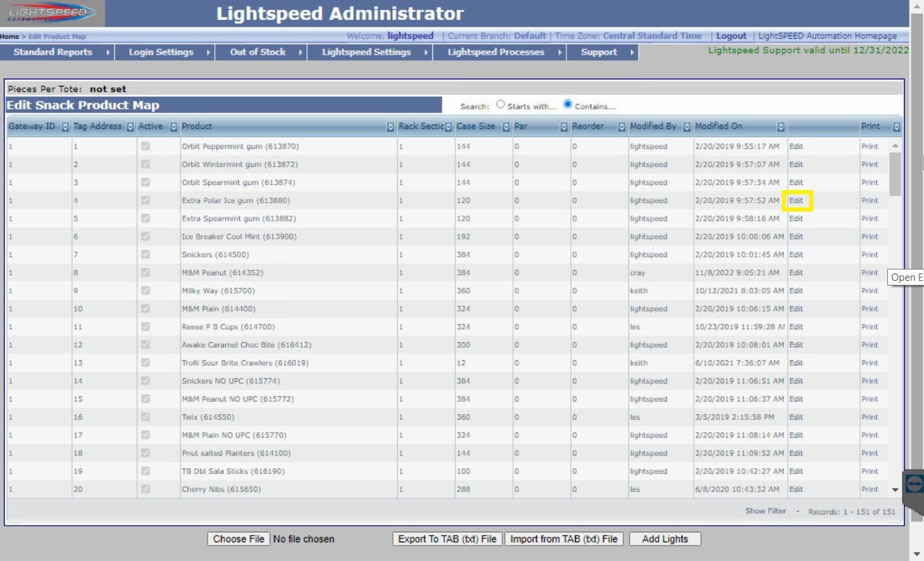This screenshot has width=924, height=561.
Task: Open Print column filter dropdown
Action: [x=896, y=127]
